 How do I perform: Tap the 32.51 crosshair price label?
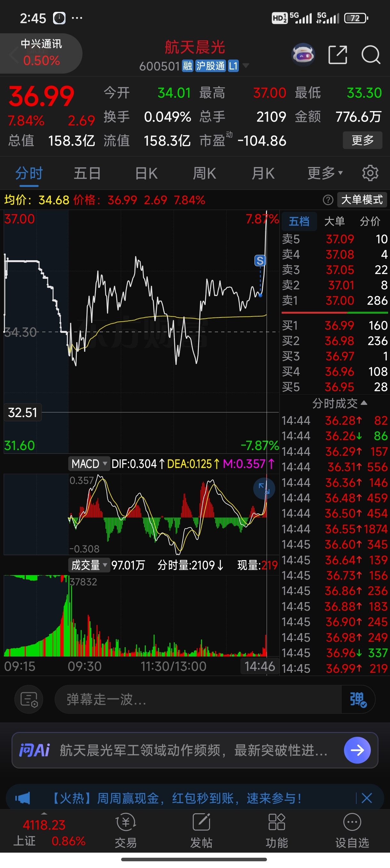coord(23,412)
